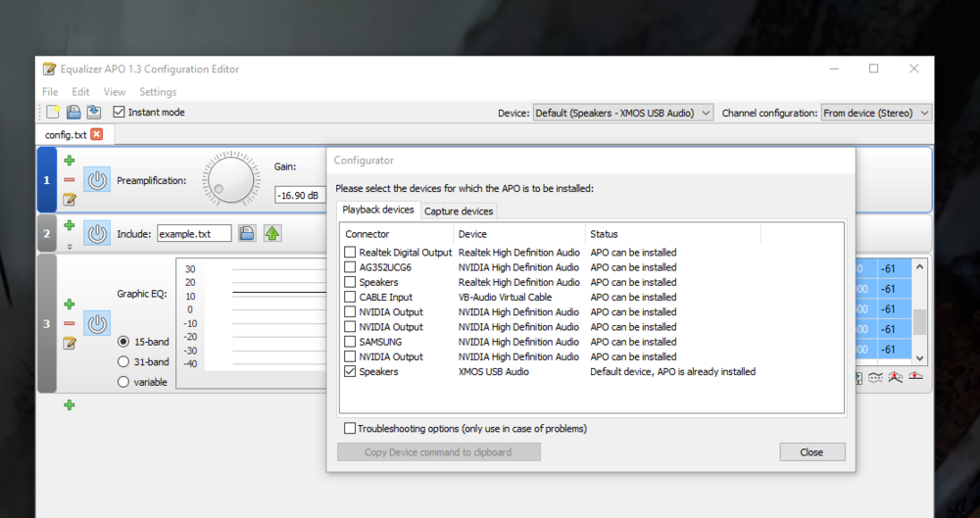Close the config.txt tab
This screenshot has height=518, width=980.
96,134
